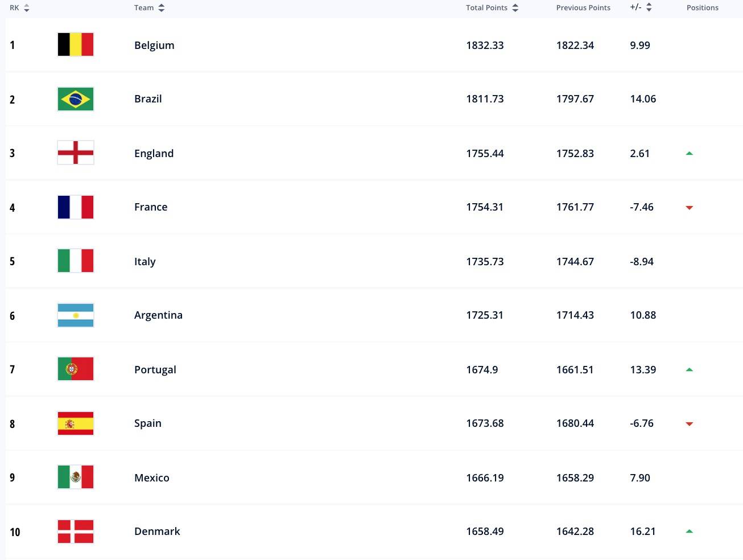Viewport: 743px width, 560px height.
Task: Click the Portugal flag icon
Action: (x=75, y=369)
